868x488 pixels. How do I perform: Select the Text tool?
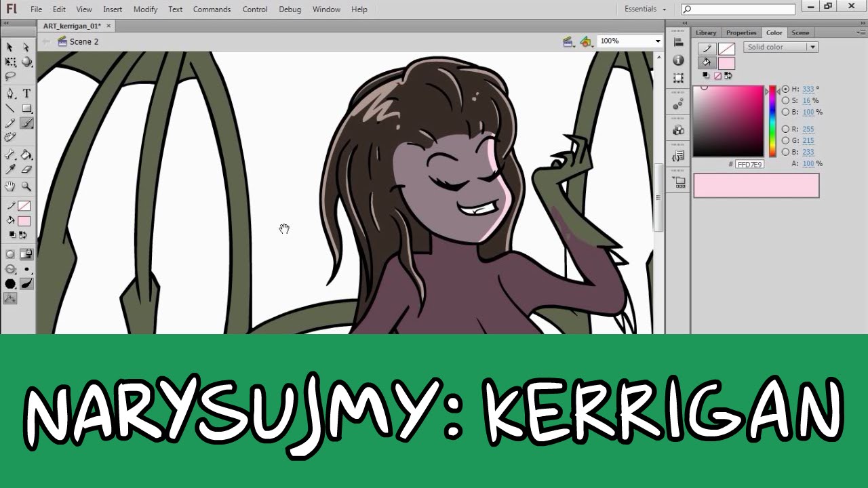tap(26, 94)
